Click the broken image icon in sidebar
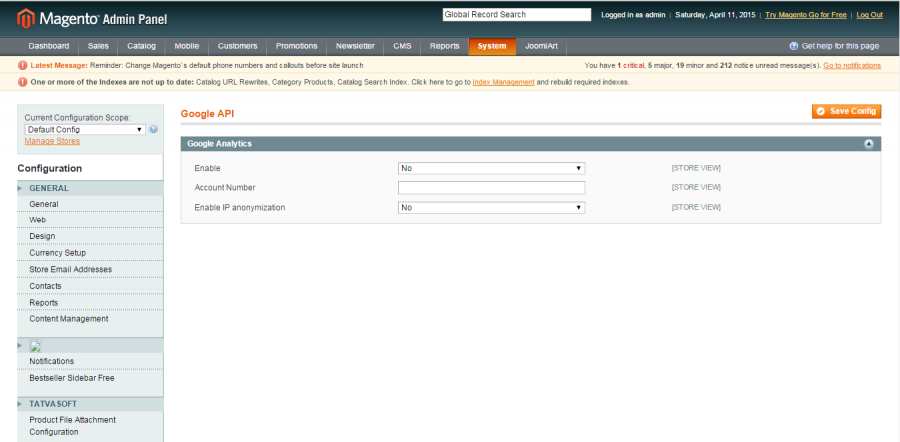Viewport: 900px width, 442px height. [35, 346]
